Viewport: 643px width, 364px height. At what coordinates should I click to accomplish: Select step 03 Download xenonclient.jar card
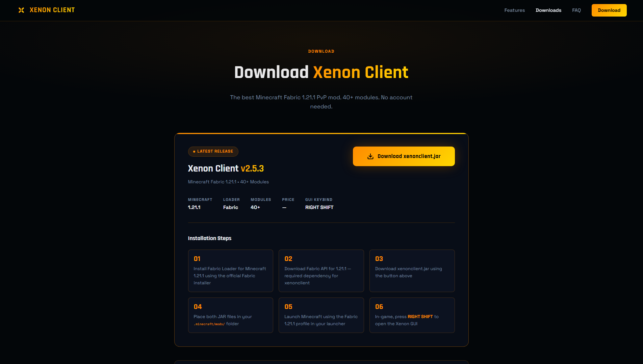tap(412, 271)
